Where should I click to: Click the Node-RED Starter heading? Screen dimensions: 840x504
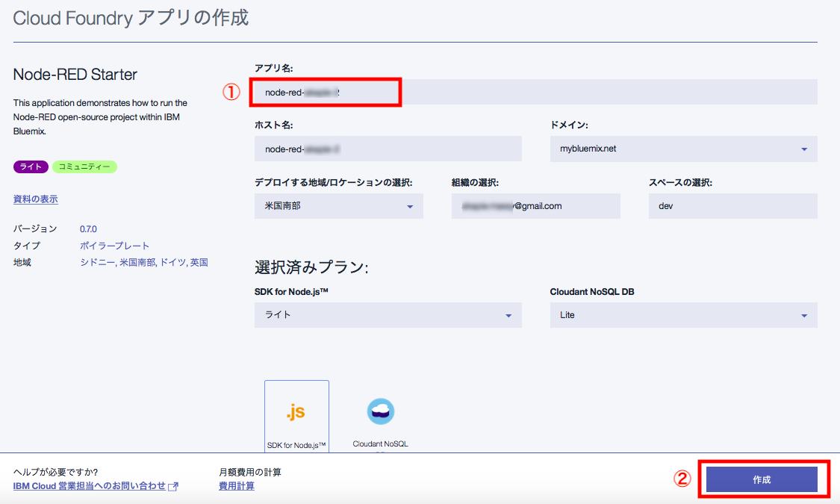(75, 75)
